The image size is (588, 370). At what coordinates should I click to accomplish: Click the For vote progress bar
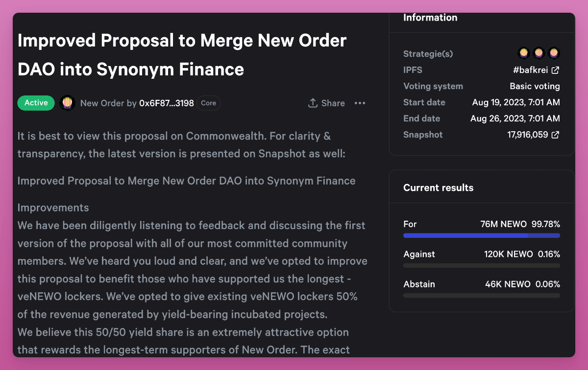click(481, 235)
